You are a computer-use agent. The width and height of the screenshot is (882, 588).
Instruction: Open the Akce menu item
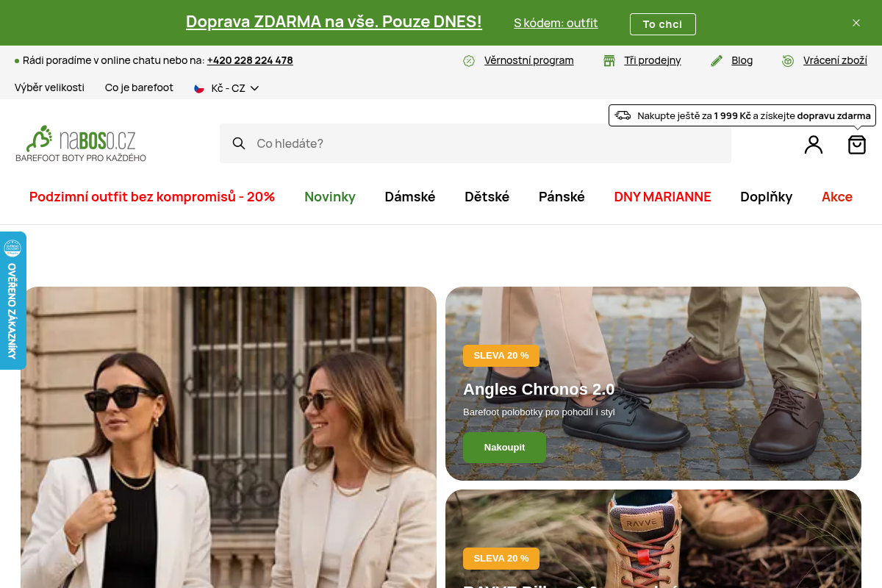tap(837, 197)
